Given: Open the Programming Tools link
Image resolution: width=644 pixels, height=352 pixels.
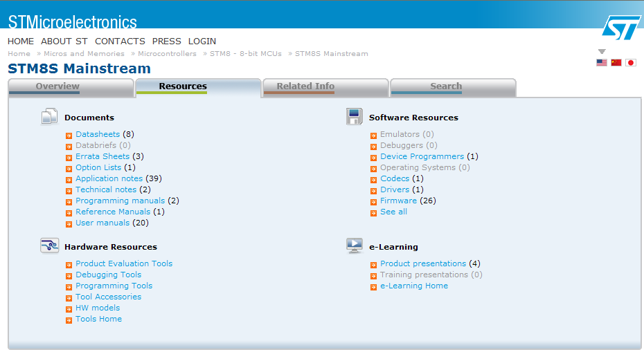Looking at the screenshot, I should pyautogui.click(x=114, y=286).
